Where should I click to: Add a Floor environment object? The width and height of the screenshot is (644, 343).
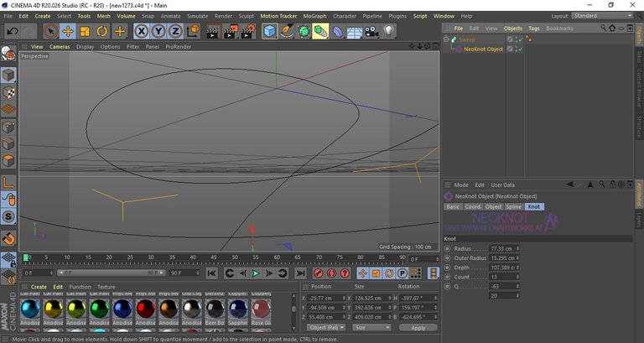[x=354, y=31]
